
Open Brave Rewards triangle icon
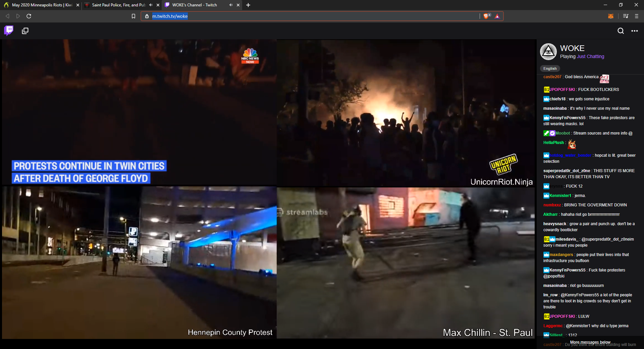click(x=497, y=16)
